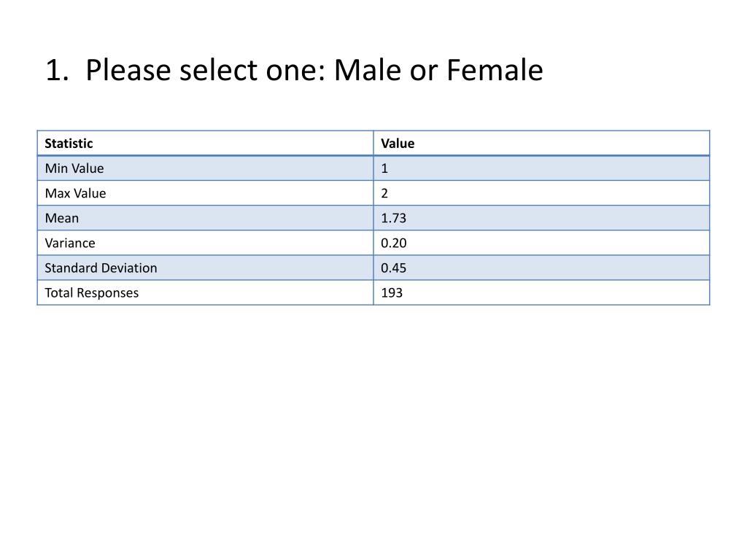Select the Total Responses label

click(x=91, y=292)
